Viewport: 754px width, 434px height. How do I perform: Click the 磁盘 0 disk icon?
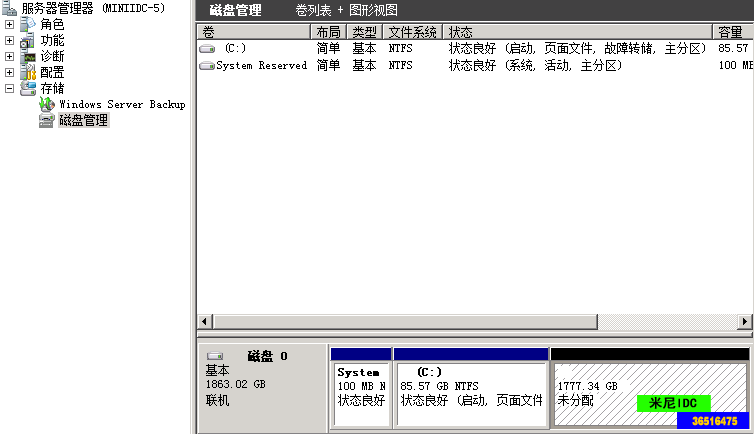click(x=215, y=356)
